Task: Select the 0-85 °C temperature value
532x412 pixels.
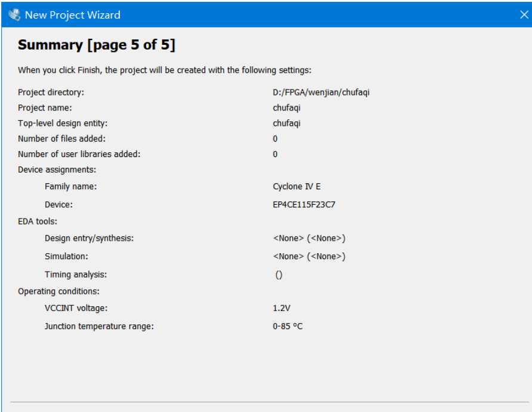Action: (287, 327)
